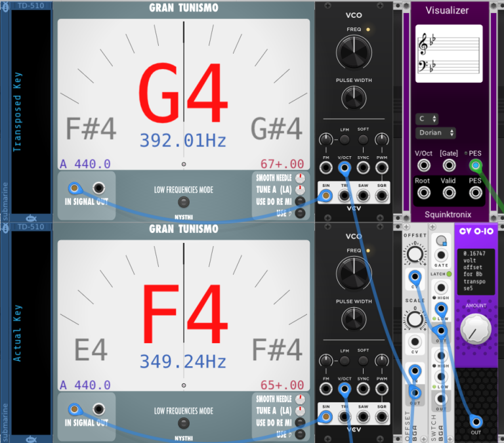The image size is (504, 443).
Task: Toggle LFM button on VCO beside G4 tuner
Action: point(345,140)
